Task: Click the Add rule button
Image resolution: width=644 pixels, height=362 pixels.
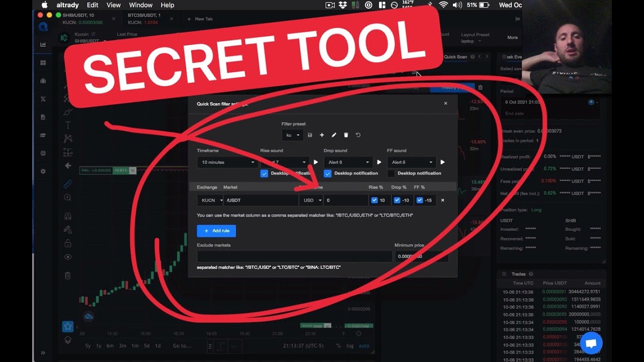Action: (216, 231)
